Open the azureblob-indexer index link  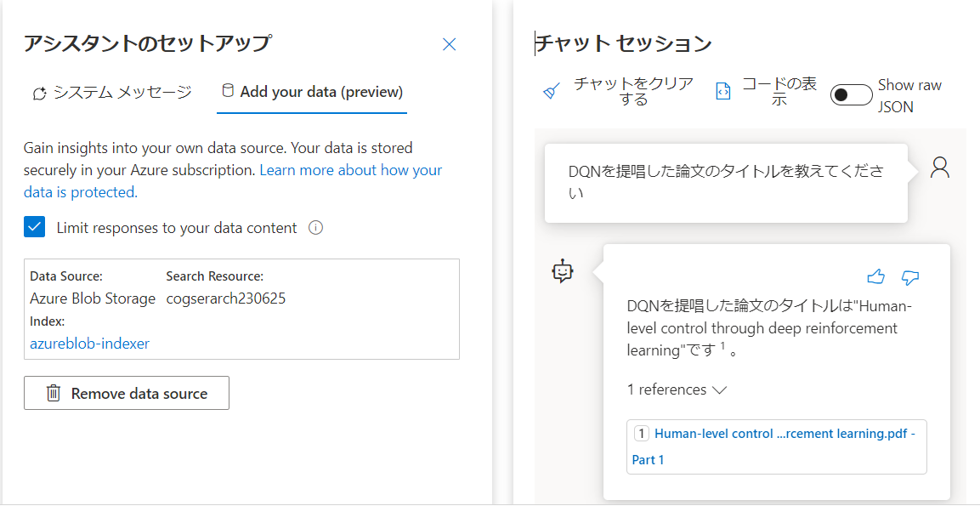tap(89, 343)
